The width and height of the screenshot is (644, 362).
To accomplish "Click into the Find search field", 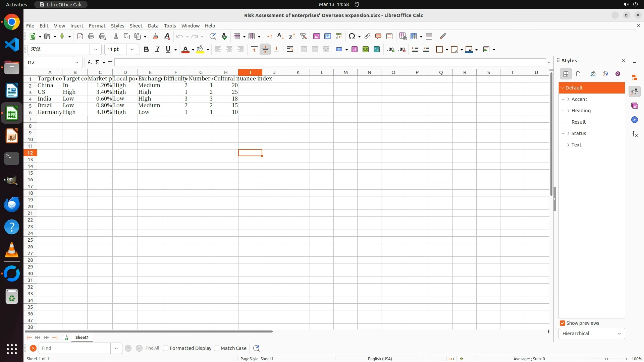I will coord(74,348).
